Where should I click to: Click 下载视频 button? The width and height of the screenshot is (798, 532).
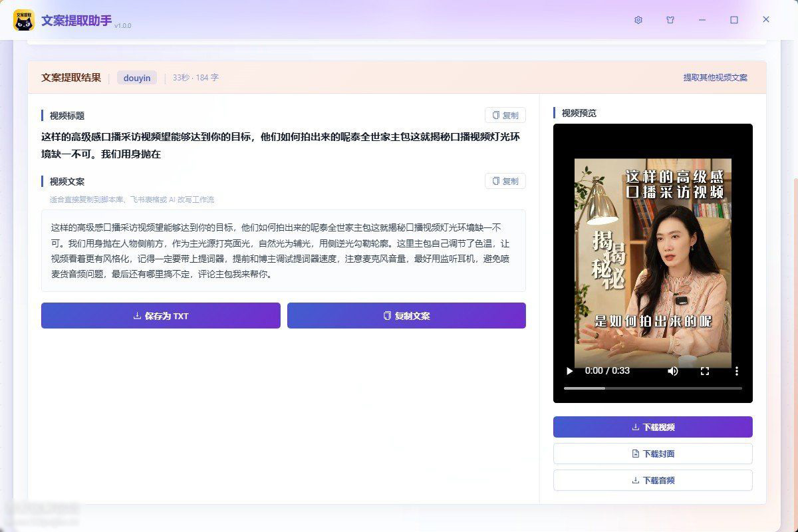(x=653, y=427)
